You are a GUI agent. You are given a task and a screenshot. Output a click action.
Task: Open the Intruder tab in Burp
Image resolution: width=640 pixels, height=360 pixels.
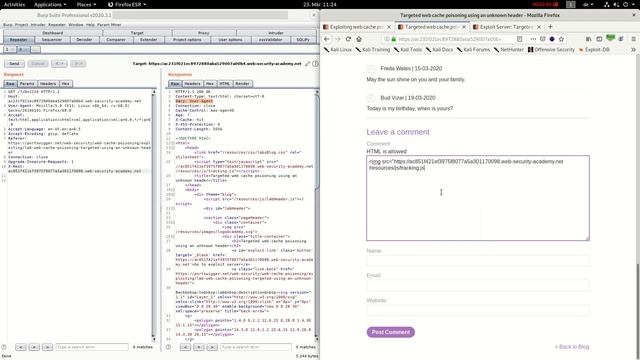276,33
